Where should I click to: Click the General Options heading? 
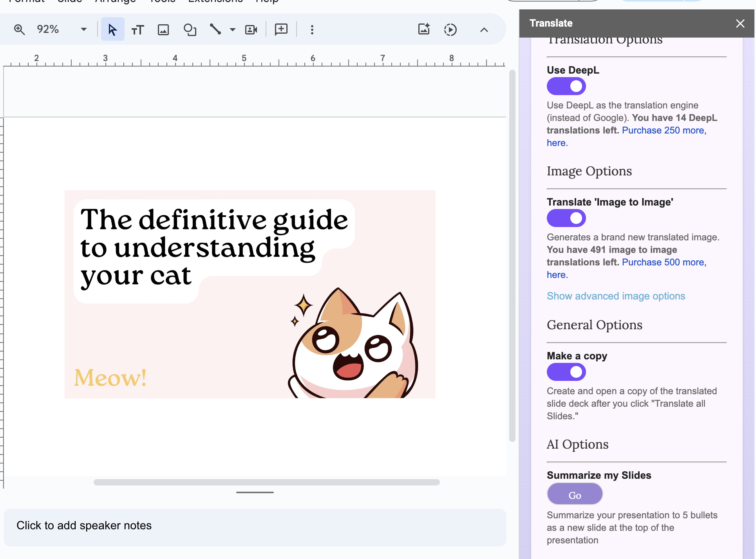click(x=594, y=325)
